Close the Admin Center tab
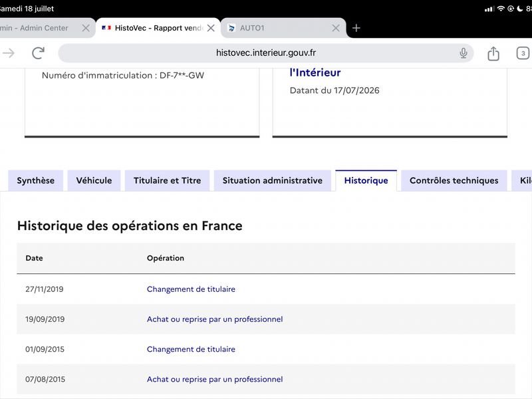Viewport: 532px width, 399px height. [86, 28]
